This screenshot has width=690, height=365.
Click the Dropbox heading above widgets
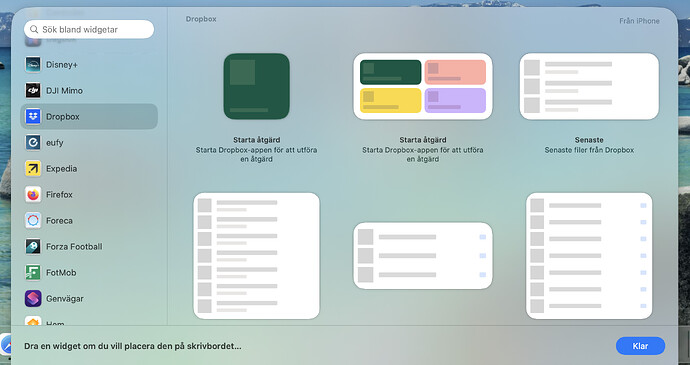[201, 19]
